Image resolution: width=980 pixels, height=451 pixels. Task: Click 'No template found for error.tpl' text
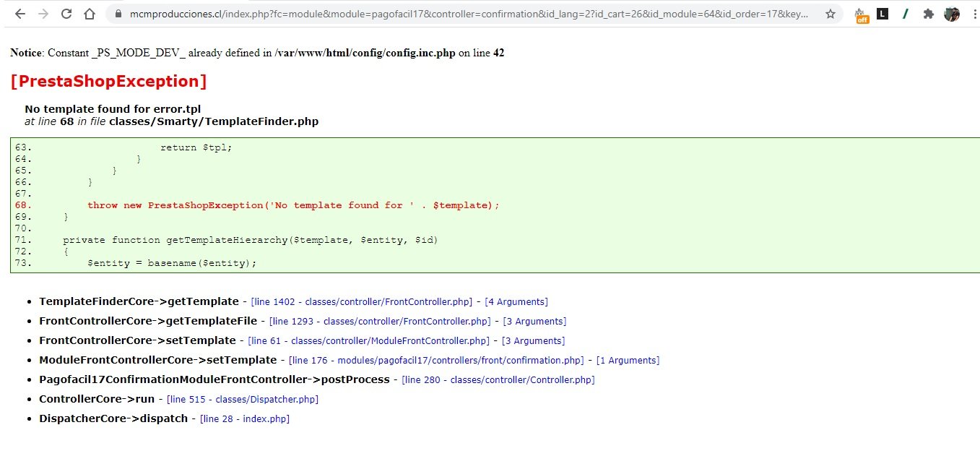pos(113,109)
